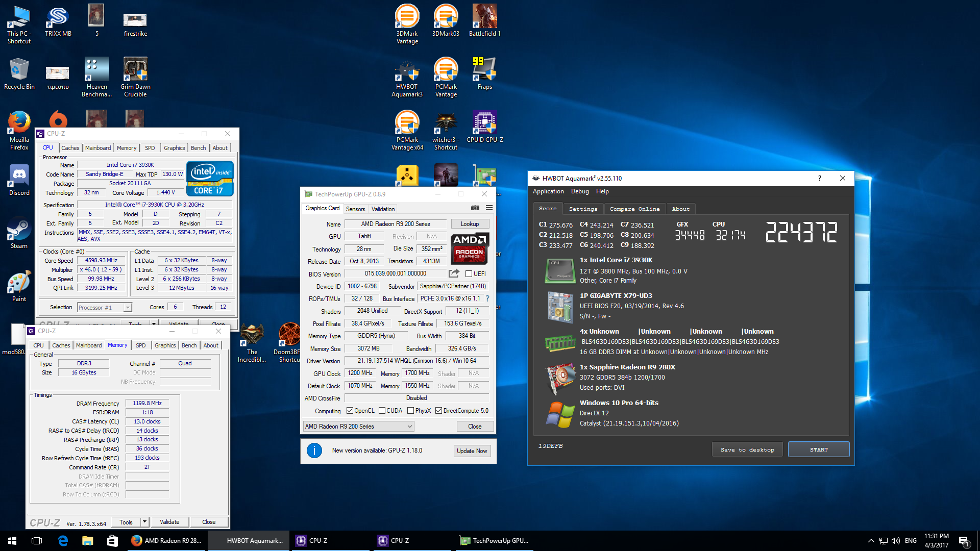Toggle the DirectCompute 5.0 checkbox

click(438, 411)
